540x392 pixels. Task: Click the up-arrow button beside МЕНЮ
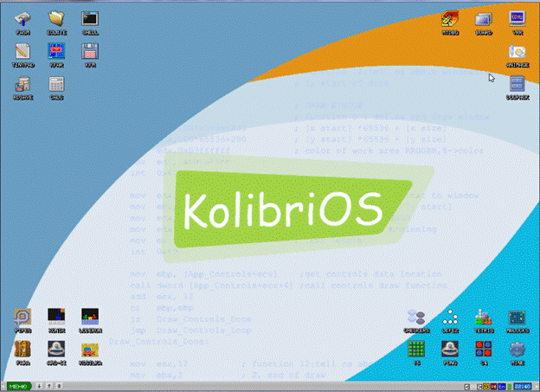click(49, 387)
